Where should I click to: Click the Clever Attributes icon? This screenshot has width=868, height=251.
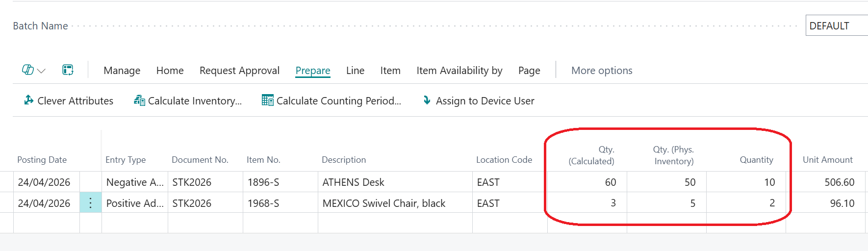(29, 100)
